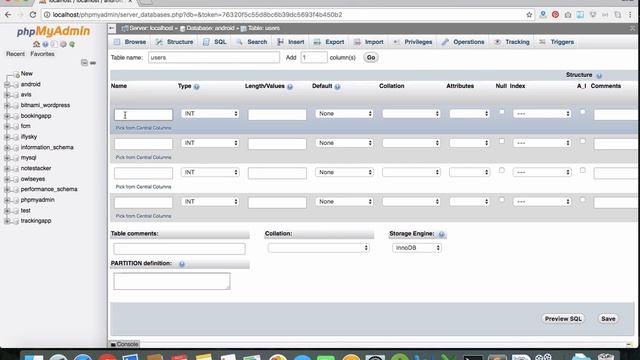This screenshot has width=640, height=360.
Task: Click the browser back arrow
Action: point(8,15)
